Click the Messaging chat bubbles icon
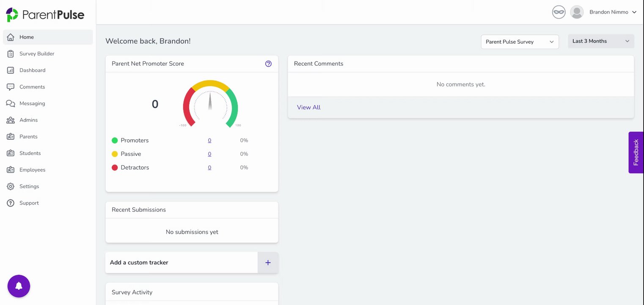This screenshot has height=305, width=644. point(11,103)
